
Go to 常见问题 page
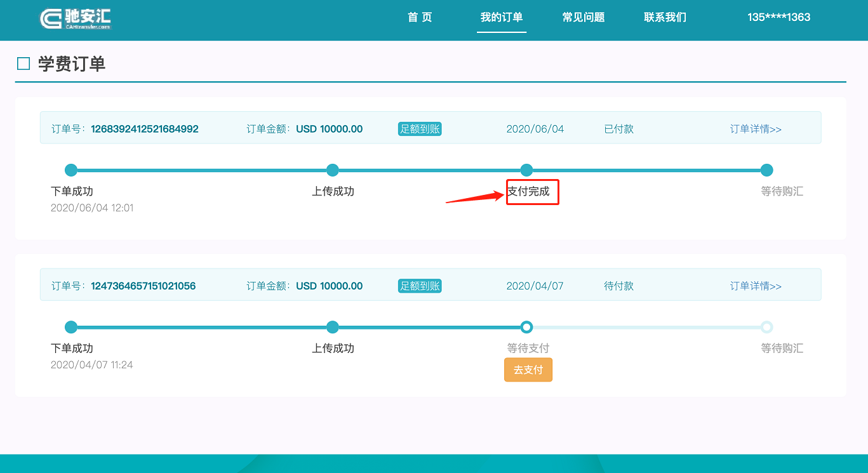point(584,18)
